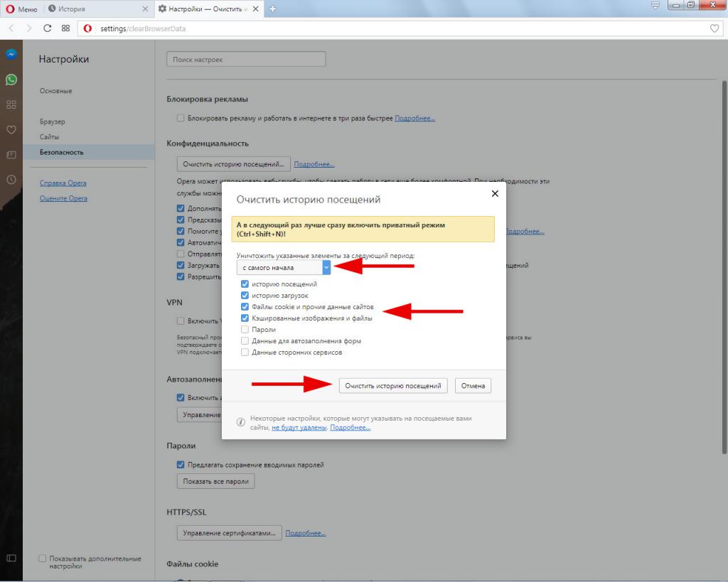728x582 pixels.
Task: Open не будут удалены link
Action: 299,428
